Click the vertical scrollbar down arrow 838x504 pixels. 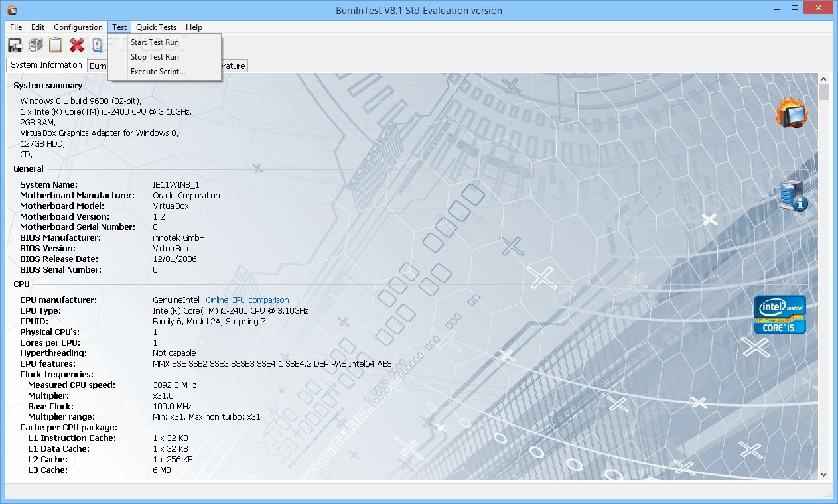pyautogui.click(x=823, y=474)
